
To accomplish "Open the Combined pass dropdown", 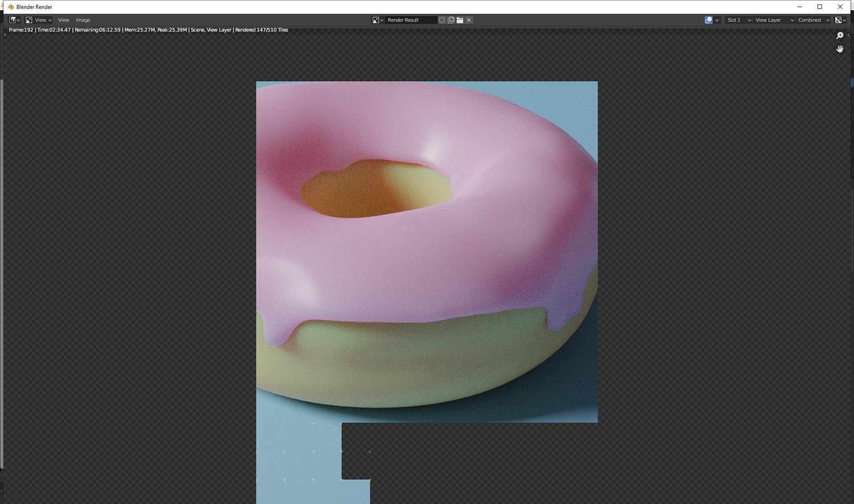I will [x=814, y=20].
